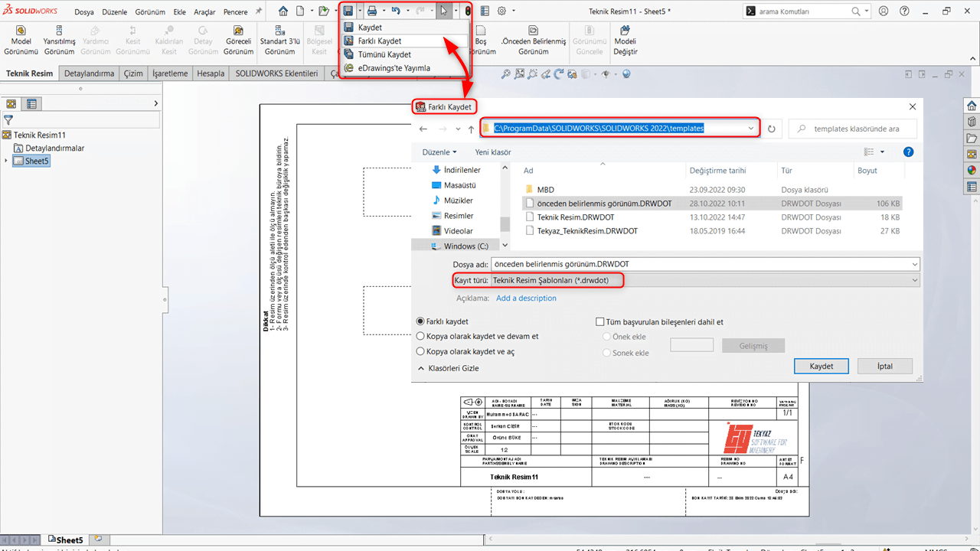
Task: Click the Select cursor tool icon
Action: point(443,11)
